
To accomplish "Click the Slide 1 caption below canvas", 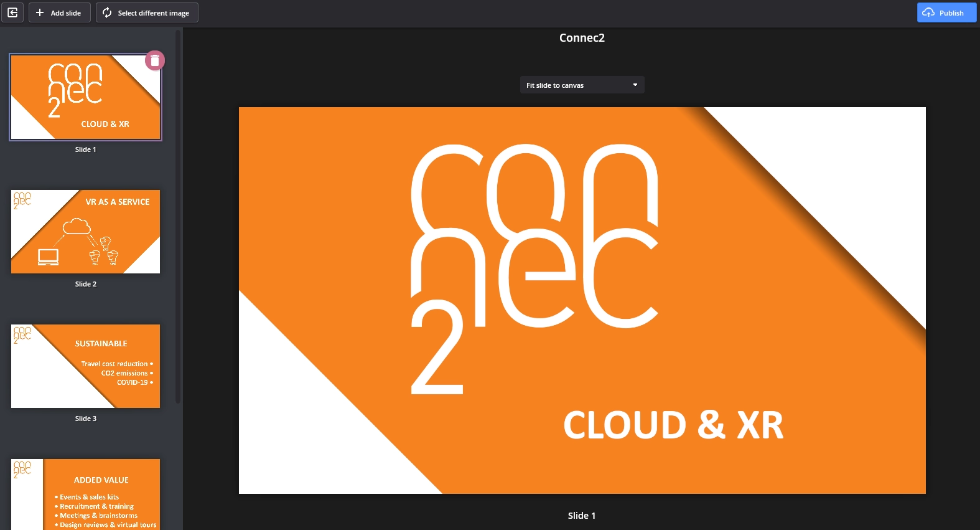I will [581, 516].
